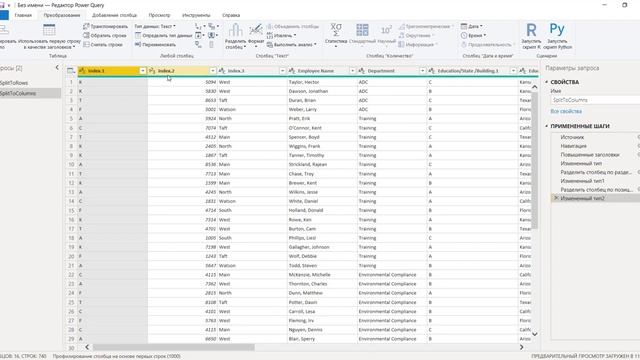640x360 pixels.
Task: Rename column (Переименовать) button
Action: 155,44
